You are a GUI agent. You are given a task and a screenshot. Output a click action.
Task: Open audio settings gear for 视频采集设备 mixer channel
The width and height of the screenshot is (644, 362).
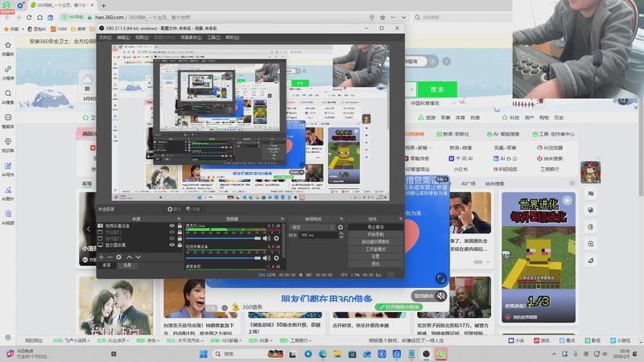point(276,257)
